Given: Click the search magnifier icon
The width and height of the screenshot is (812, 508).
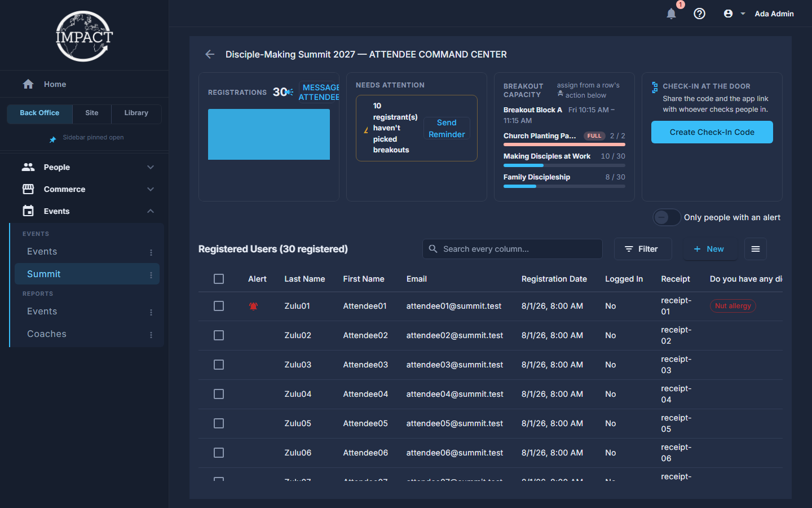Looking at the screenshot, I should point(433,249).
